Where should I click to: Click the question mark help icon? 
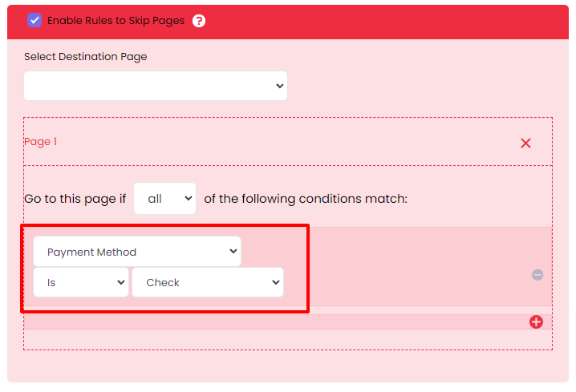pos(199,21)
